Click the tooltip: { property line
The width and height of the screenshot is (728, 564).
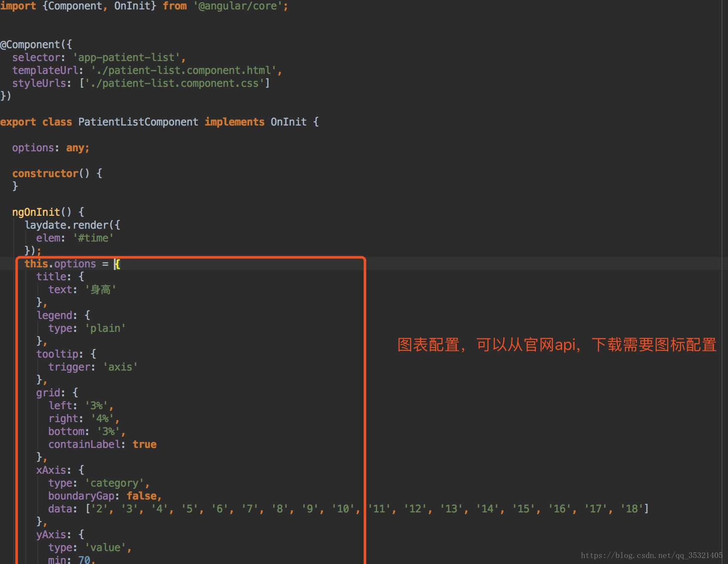(66, 354)
